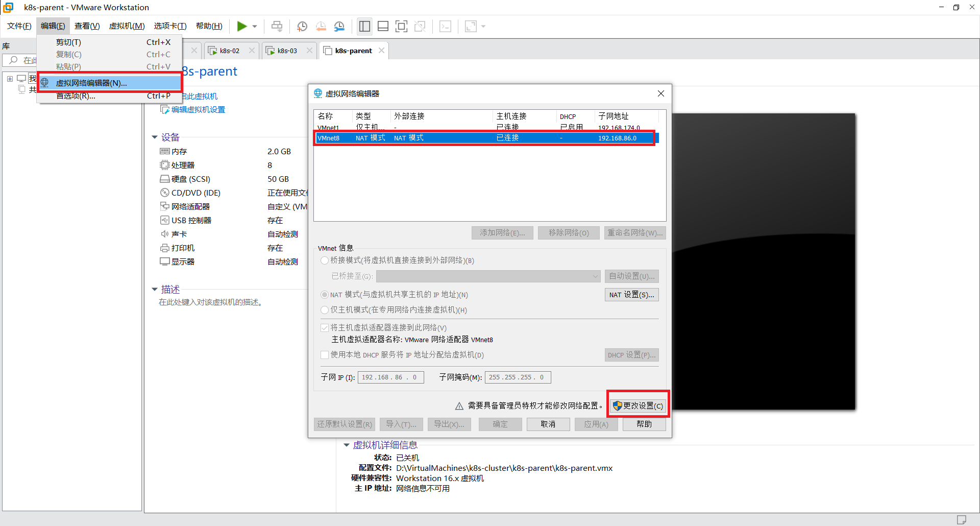
Task: Take a snapshot of this virtual machine
Action: (302, 26)
